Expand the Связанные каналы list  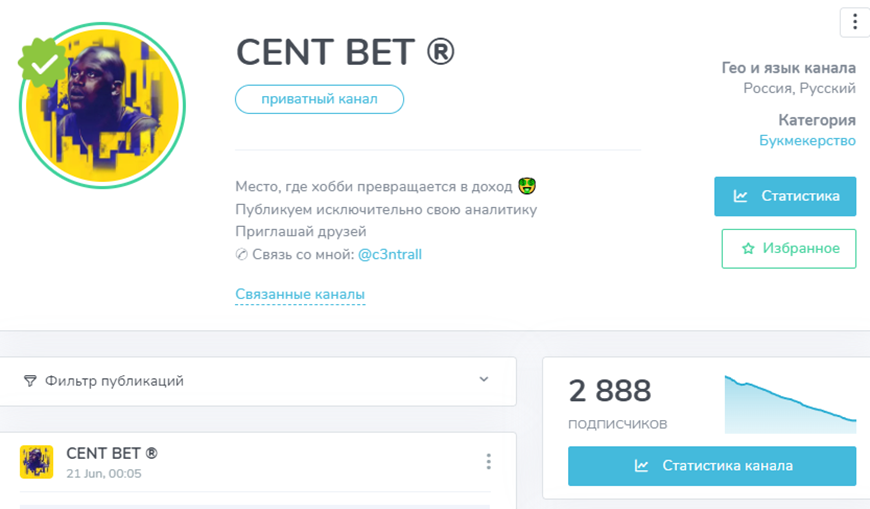tap(300, 295)
